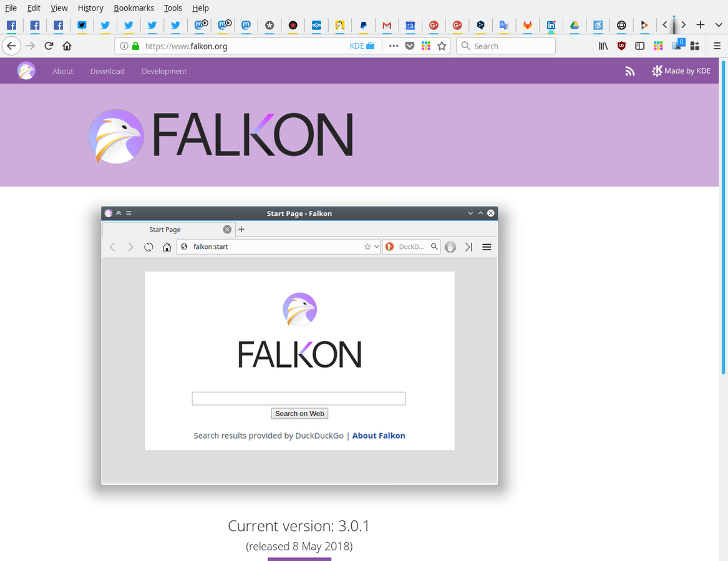Click the Made by KDE link
The width and height of the screenshot is (728, 561).
(x=681, y=71)
